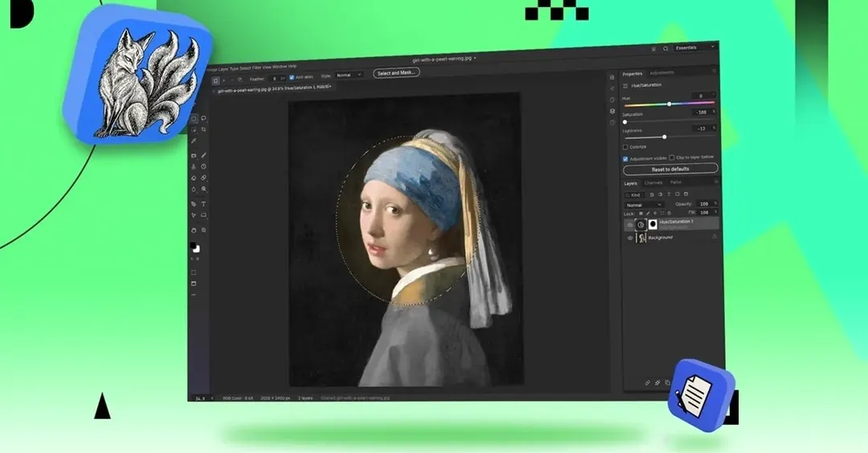Click the '2 layers' status bar text
Viewport: 868px width, 453px height.
tap(305, 398)
